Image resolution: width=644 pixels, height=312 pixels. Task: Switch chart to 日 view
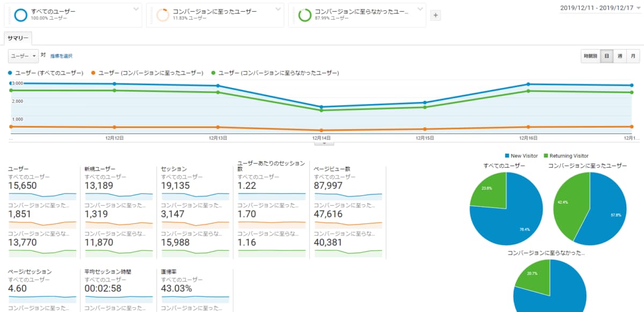[x=606, y=56]
